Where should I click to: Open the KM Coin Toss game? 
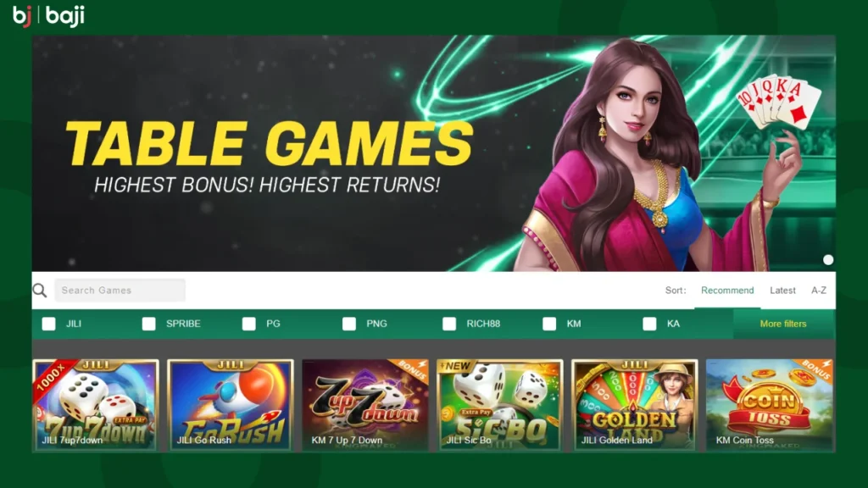(770, 405)
